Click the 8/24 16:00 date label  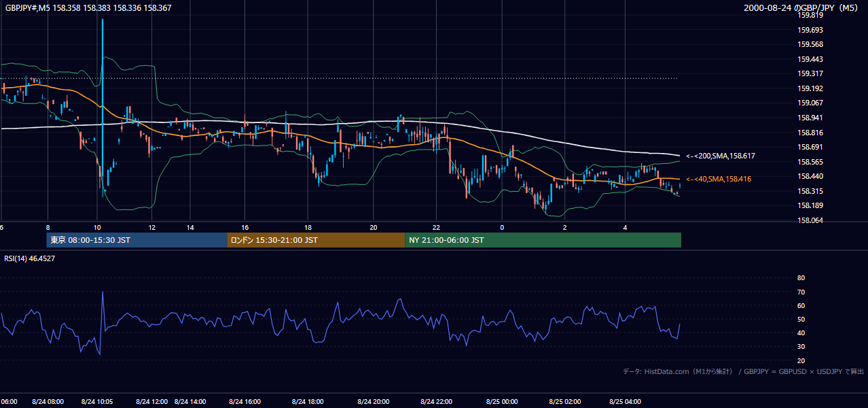point(245,402)
